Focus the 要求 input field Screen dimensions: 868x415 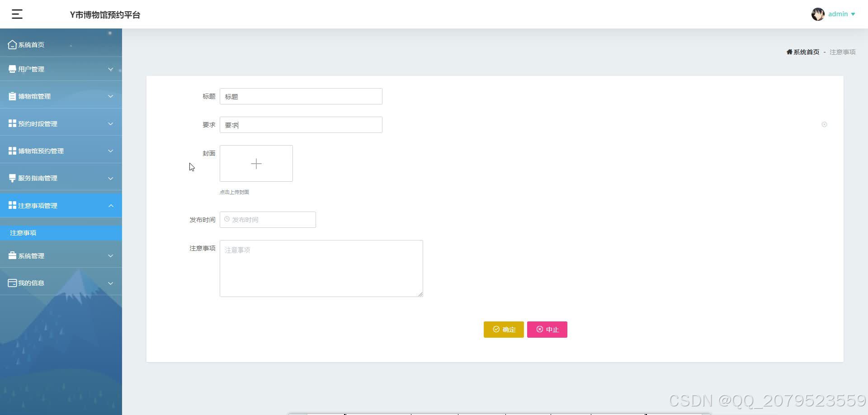[301, 125]
